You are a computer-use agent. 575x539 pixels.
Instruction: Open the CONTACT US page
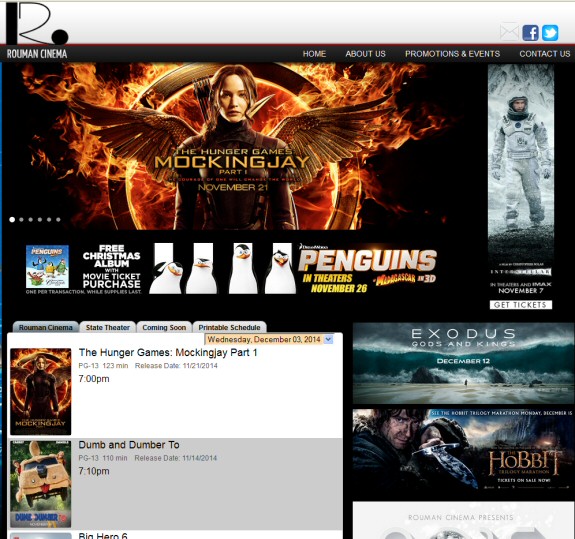point(545,54)
